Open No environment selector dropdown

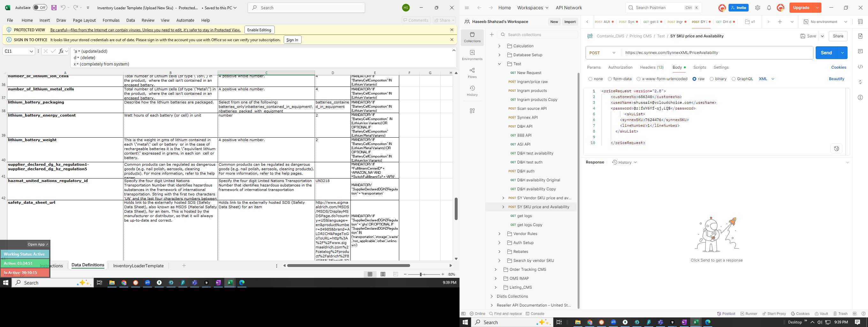point(825,22)
